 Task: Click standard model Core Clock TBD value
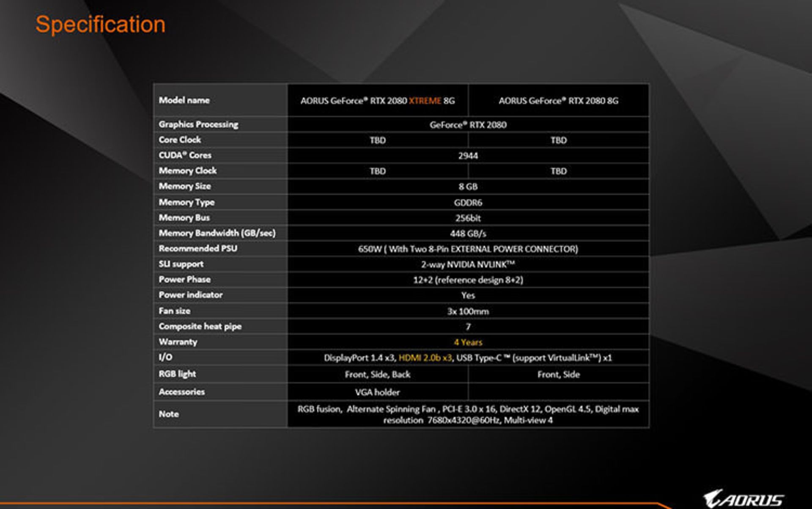(x=558, y=140)
